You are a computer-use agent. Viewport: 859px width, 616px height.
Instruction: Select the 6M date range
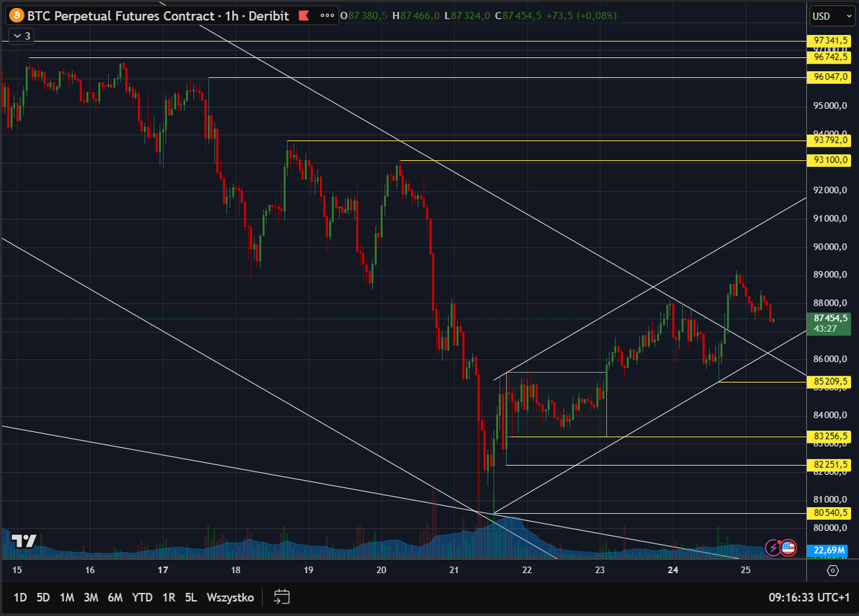pos(115,597)
